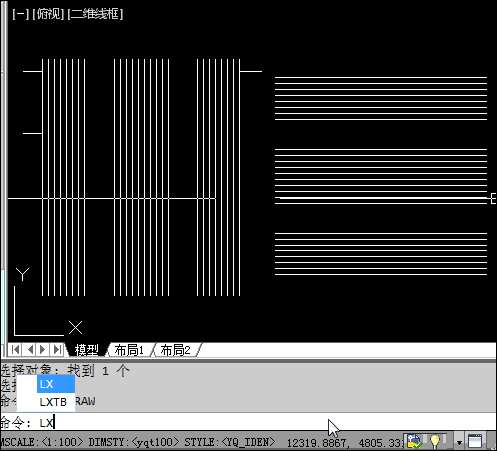Switch to the 布局2 tab

175,350
